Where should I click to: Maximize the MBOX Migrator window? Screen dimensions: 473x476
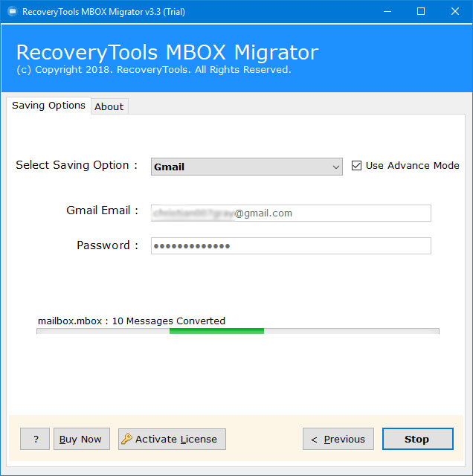click(421, 12)
